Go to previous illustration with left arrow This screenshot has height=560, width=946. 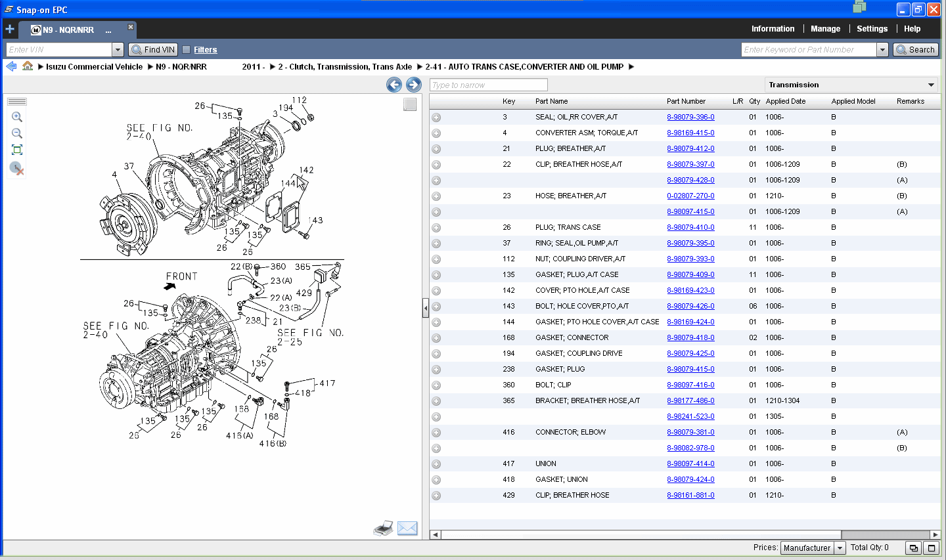pos(394,85)
